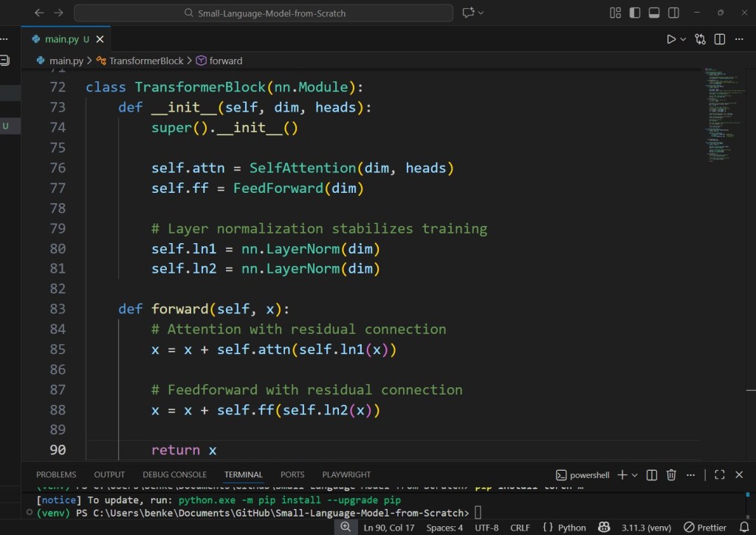Maximize the terminal panel
756x535 pixels.
(x=719, y=474)
